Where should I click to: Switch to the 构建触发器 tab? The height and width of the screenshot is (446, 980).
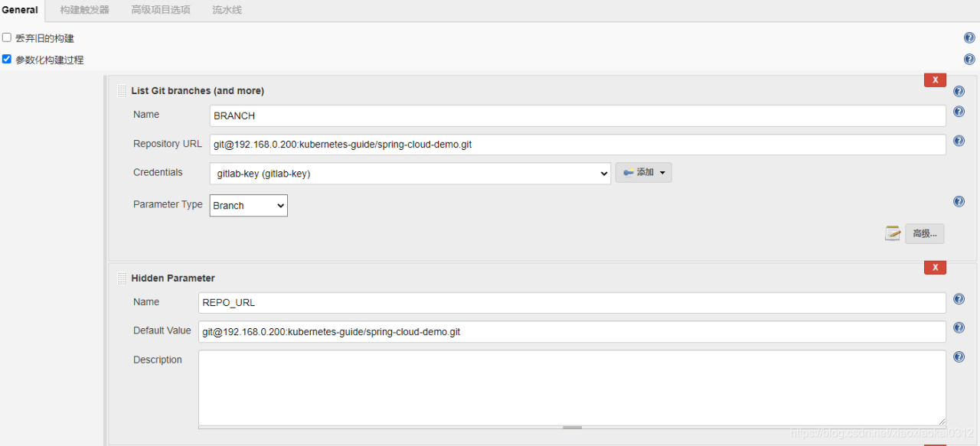(x=84, y=10)
